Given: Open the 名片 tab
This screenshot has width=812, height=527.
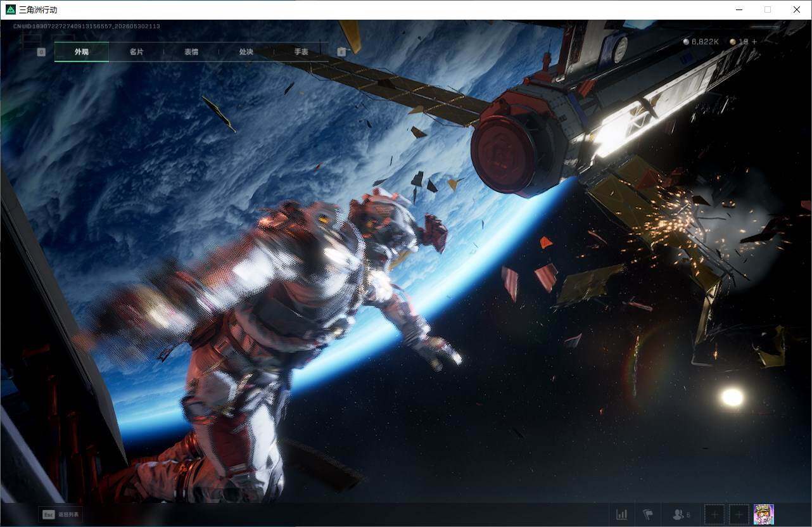Looking at the screenshot, I should point(136,52).
